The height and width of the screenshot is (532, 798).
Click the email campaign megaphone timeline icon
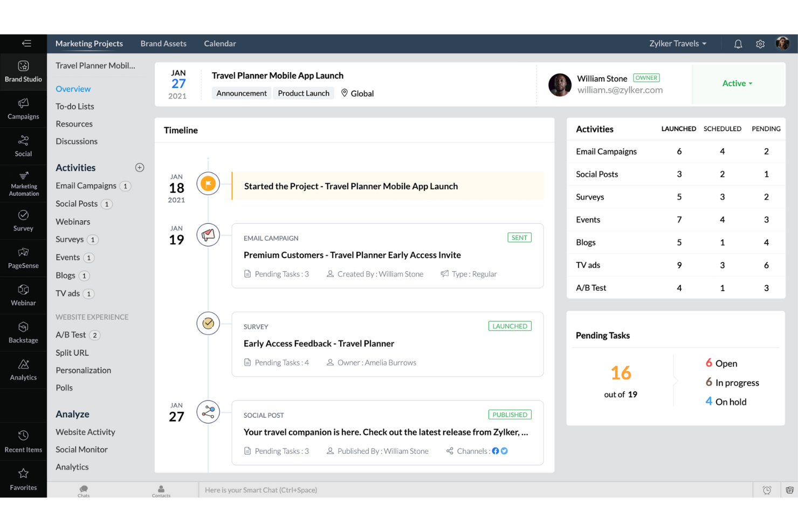(208, 235)
